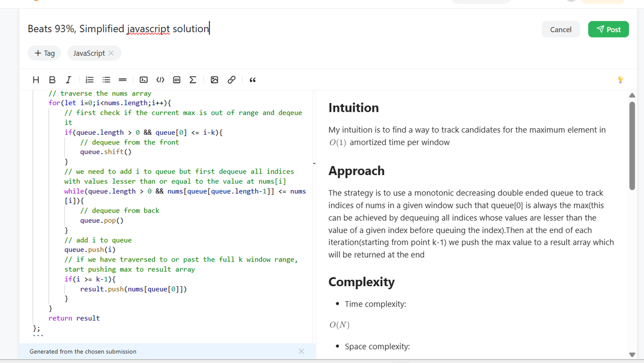This screenshot has height=363, width=644.
Task: Insert a hyperlink with the link icon
Action: pos(231,79)
